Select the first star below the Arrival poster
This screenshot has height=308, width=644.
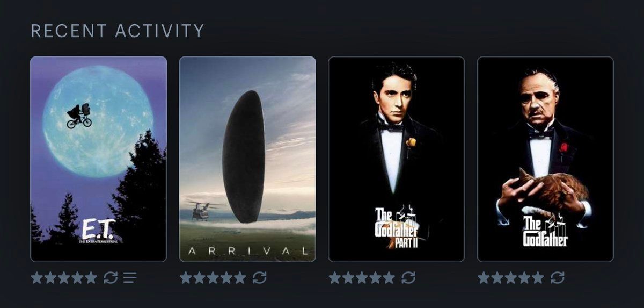[186, 277]
